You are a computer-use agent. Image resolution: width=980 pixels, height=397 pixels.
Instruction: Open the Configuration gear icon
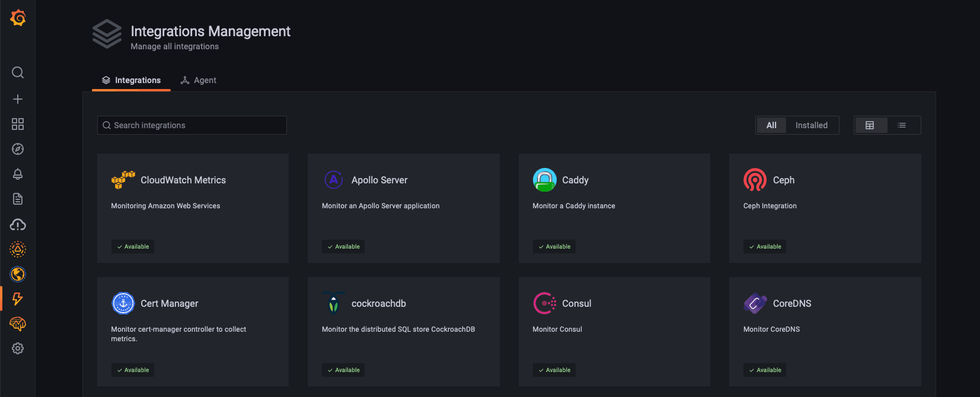pyautogui.click(x=18, y=348)
